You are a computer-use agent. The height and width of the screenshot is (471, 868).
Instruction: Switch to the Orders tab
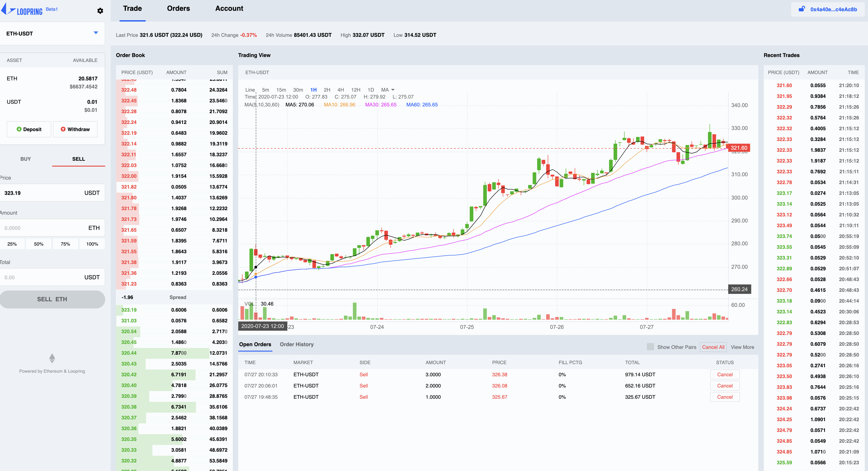[x=178, y=8]
